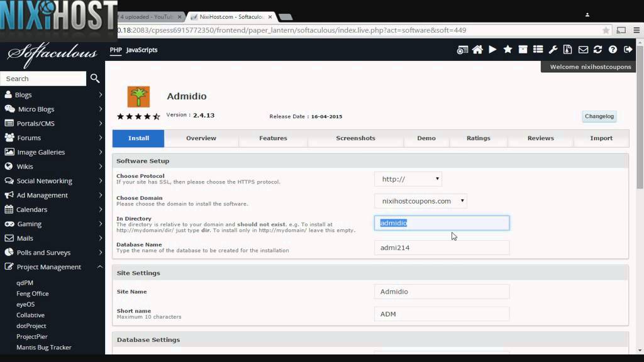The image size is (644, 362).
Task: Open all installations box icon
Action: coord(523,50)
